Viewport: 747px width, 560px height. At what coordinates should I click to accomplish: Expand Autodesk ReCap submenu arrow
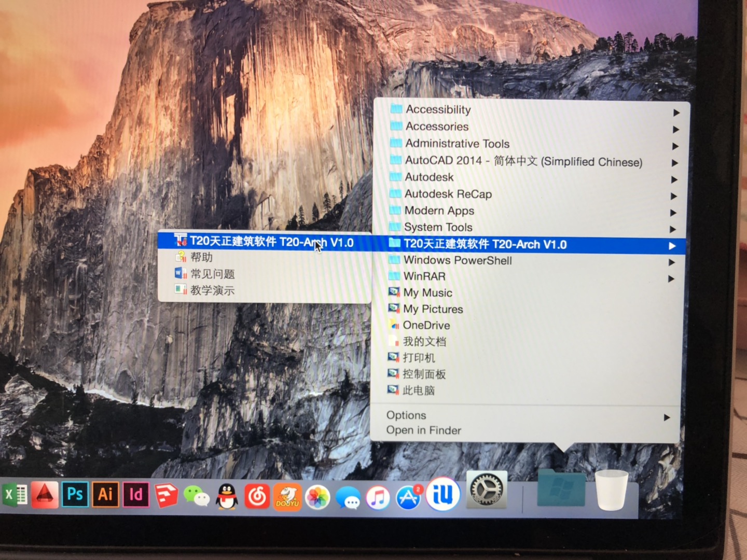tap(674, 196)
